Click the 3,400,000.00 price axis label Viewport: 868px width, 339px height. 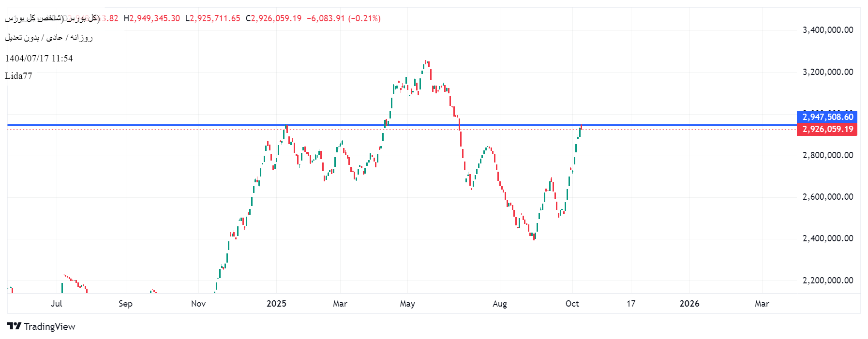[827, 30]
